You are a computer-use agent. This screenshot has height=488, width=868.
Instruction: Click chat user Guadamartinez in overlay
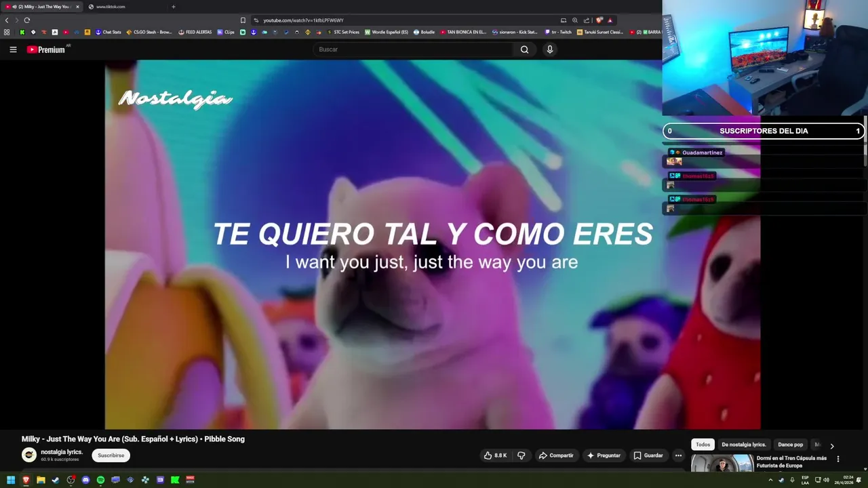[702, 152]
